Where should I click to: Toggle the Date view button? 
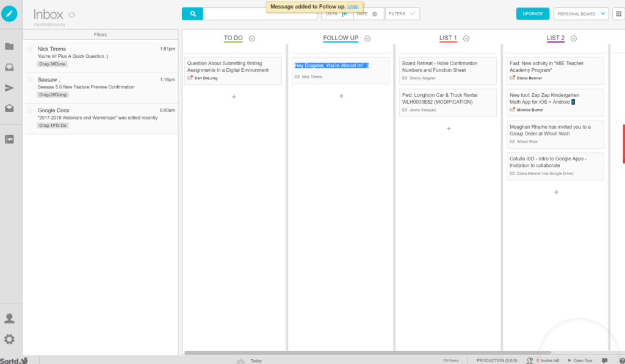(x=368, y=14)
